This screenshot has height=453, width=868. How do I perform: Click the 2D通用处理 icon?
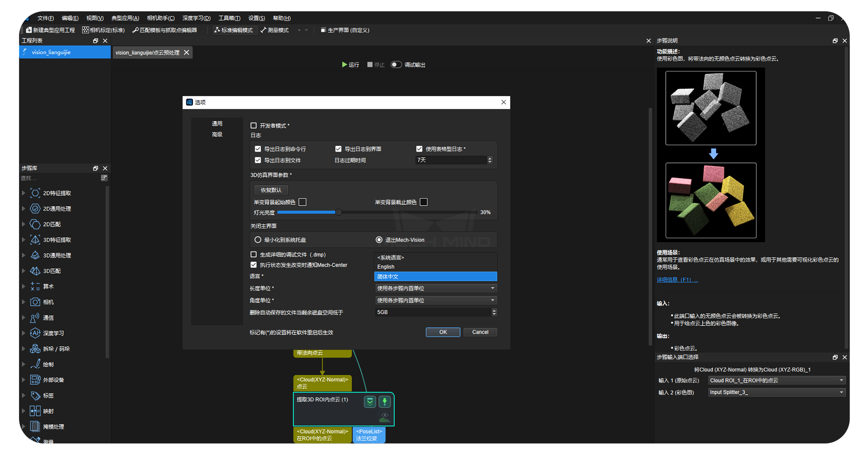[x=35, y=209]
